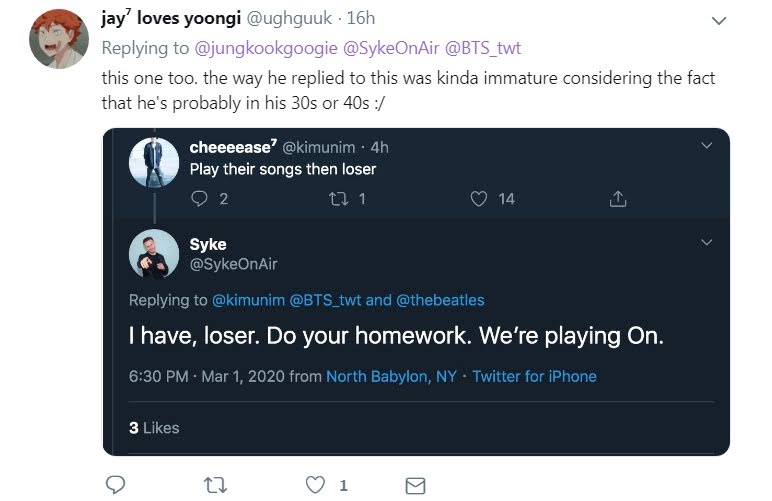The width and height of the screenshot is (772, 501).
Task: Visit @thebeatles profile link
Action: [439, 300]
